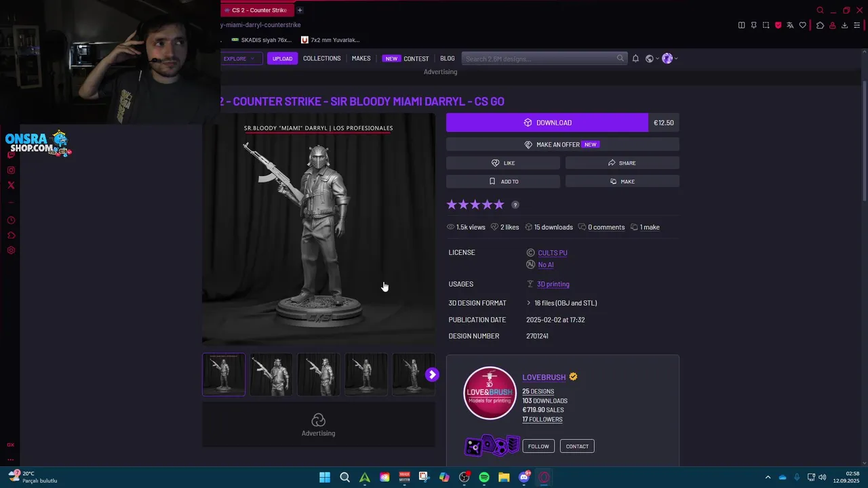Open the 1 make link
Image resolution: width=868 pixels, height=488 pixels.
[650, 227]
